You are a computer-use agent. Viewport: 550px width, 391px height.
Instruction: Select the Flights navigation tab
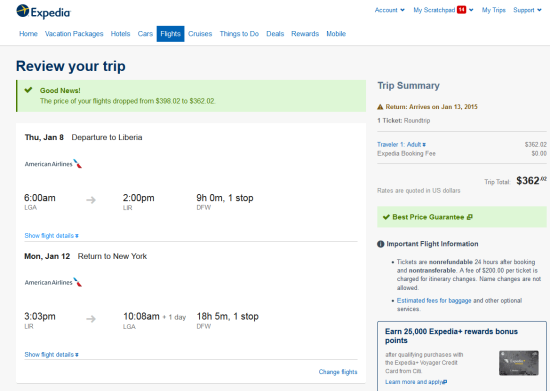[170, 34]
